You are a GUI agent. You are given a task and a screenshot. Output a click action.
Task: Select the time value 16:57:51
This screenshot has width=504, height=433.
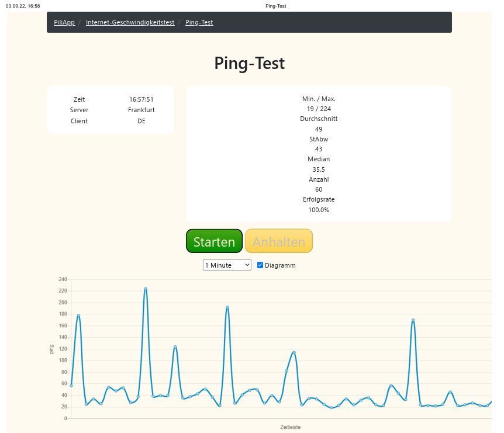[141, 99]
